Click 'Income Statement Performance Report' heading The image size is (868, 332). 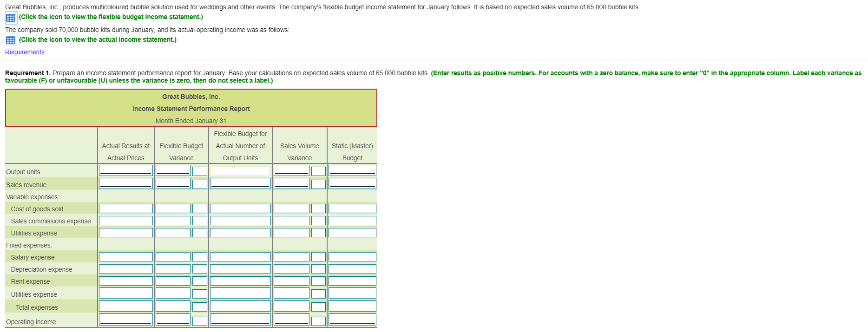tap(191, 109)
